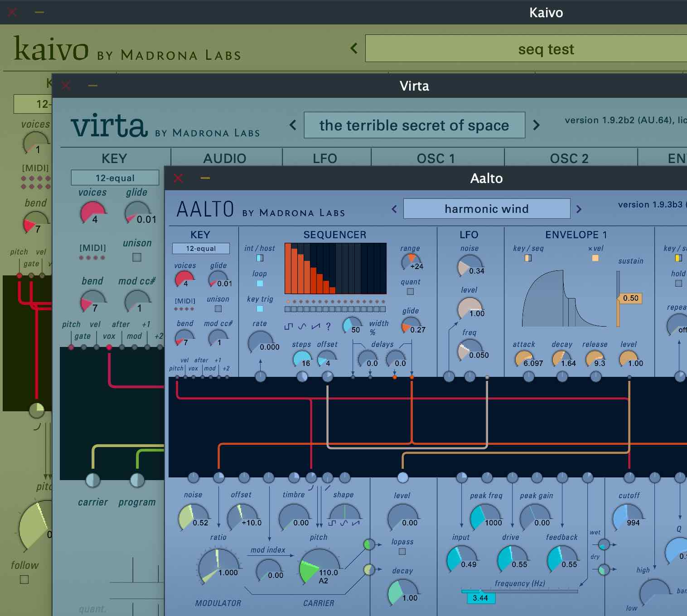The width and height of the screenshot is (687, 616).
Task: Go to previous Kaivo preset arrow
Action: coord(354,48)
